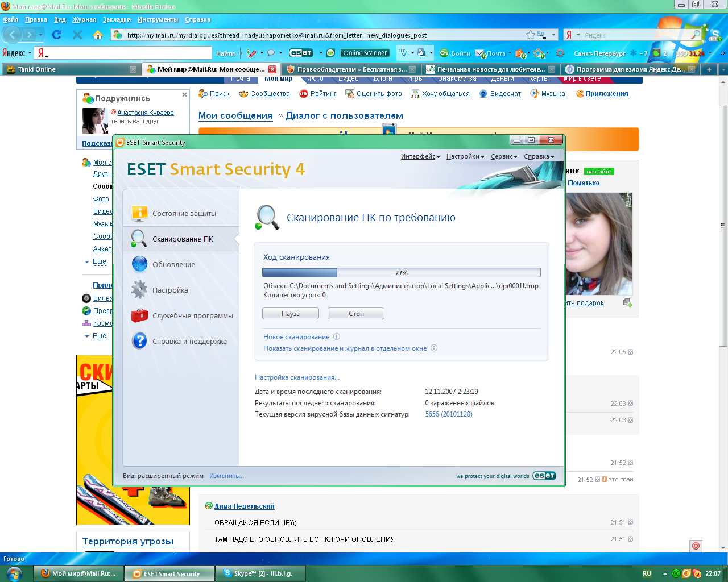Click Изменить view mode link
This screenshot has height=582, width=728.
pyautogui.click(x=226, y=476)
